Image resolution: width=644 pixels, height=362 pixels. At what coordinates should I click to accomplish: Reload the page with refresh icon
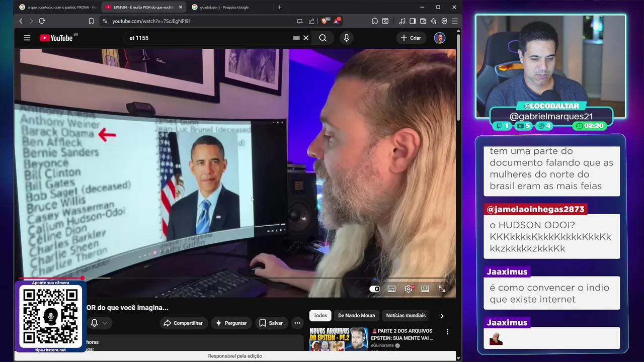pyautogui.click(x=42, y=21)
